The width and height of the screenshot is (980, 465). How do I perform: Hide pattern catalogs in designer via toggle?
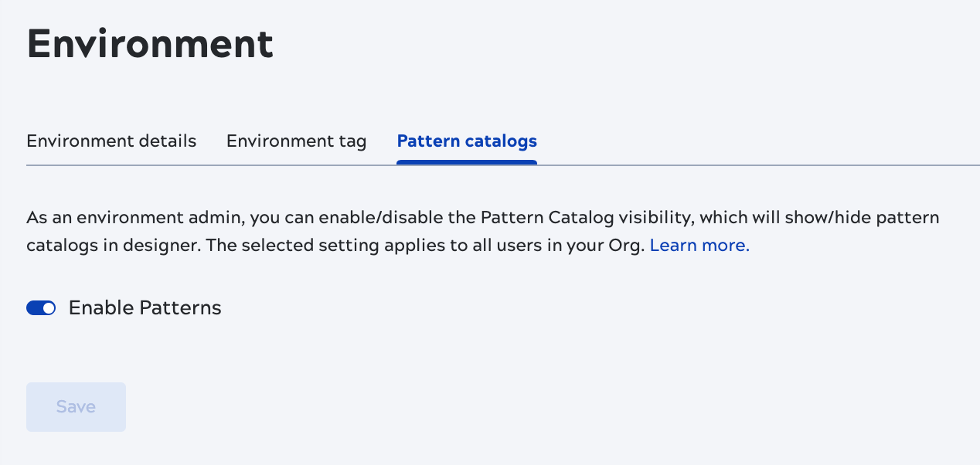(x=40, y=307)
